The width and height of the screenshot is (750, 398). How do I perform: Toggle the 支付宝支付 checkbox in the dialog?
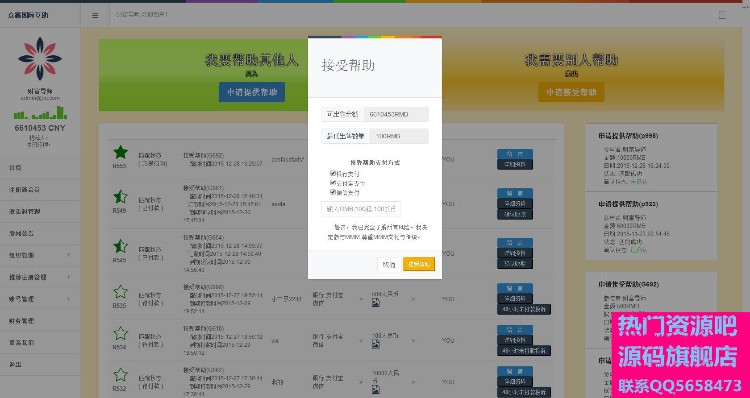point(333,183)
